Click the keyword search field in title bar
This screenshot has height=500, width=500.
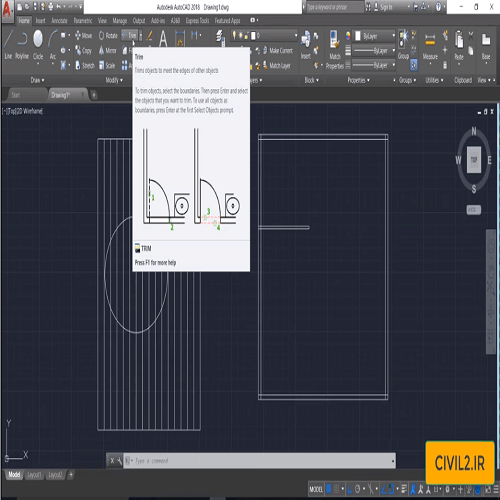[334, 7]
